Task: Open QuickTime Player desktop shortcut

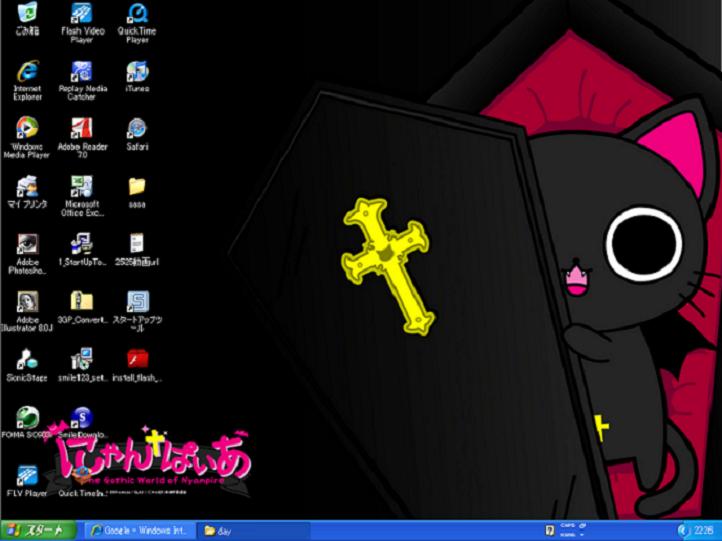Action: pos(137,22)
